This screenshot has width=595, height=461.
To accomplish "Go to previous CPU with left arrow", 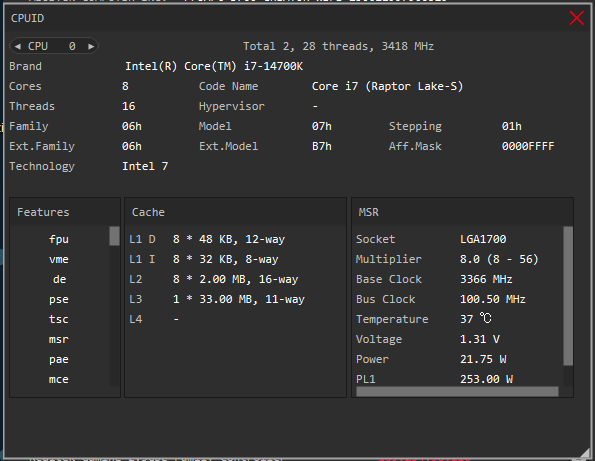I will point(17,46).
